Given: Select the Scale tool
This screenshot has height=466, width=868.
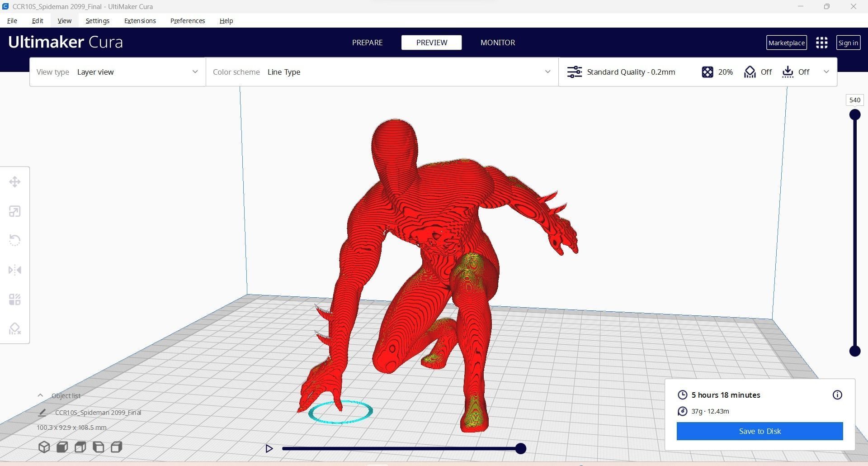Looking at the screenshot, I should (x=15, y=211).
